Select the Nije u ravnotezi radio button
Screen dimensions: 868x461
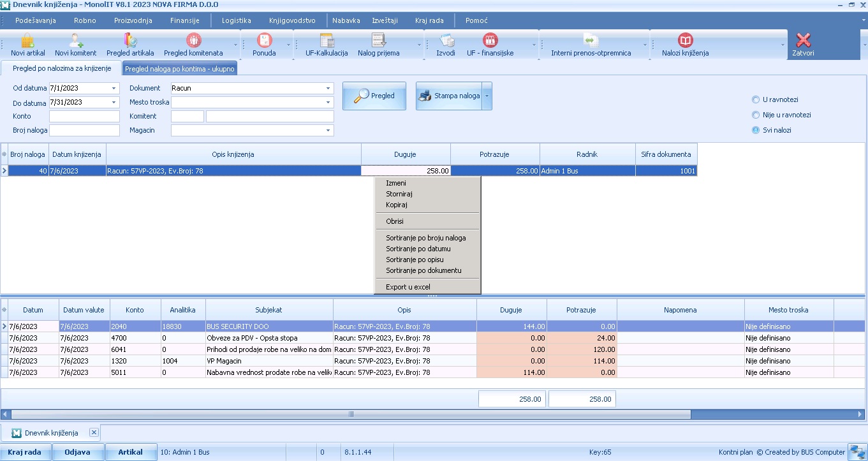(x=756, y=115)
